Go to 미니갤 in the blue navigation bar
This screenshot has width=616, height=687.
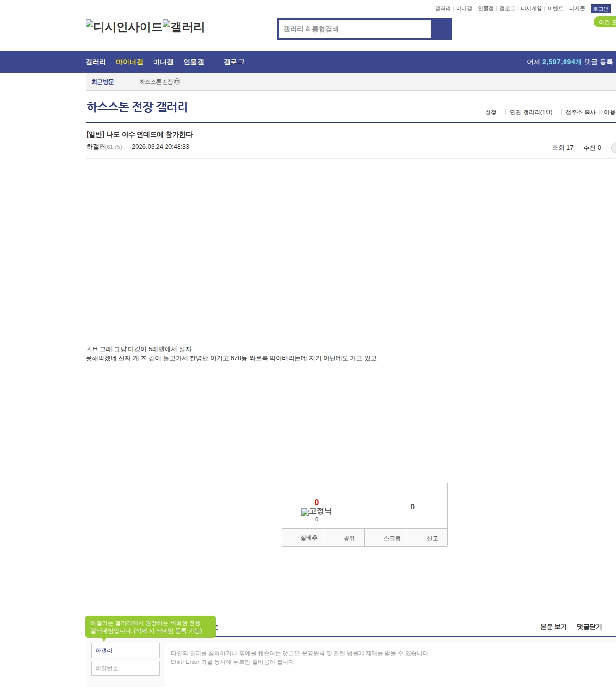163,62
